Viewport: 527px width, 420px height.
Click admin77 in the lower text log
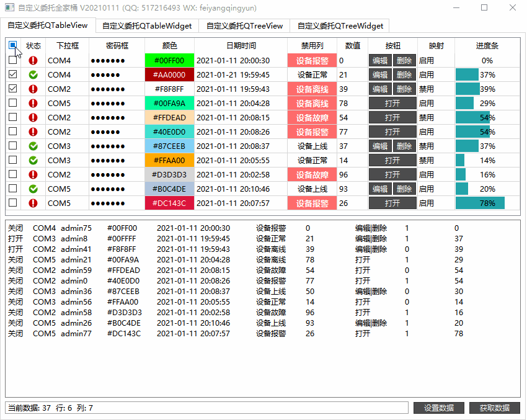(x=76, y=334)
